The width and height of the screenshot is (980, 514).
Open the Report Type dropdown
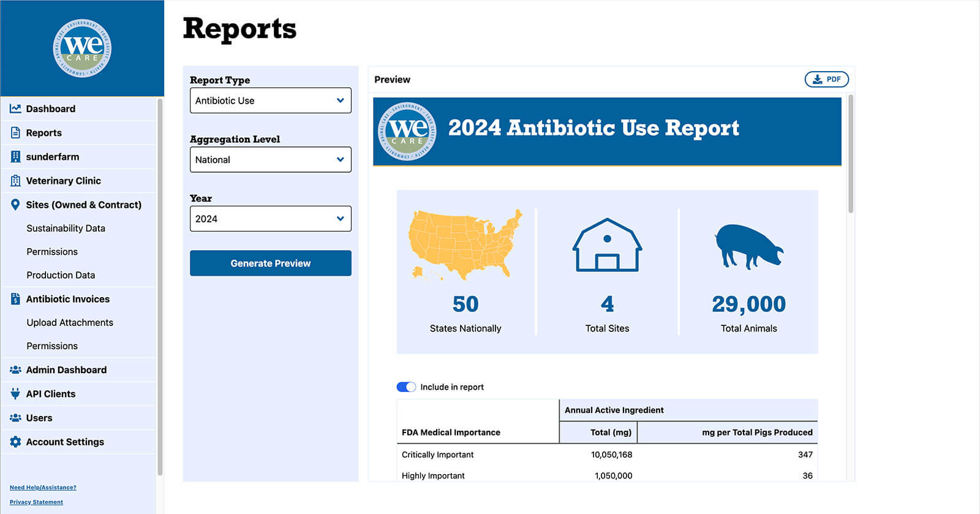[271, 100]
